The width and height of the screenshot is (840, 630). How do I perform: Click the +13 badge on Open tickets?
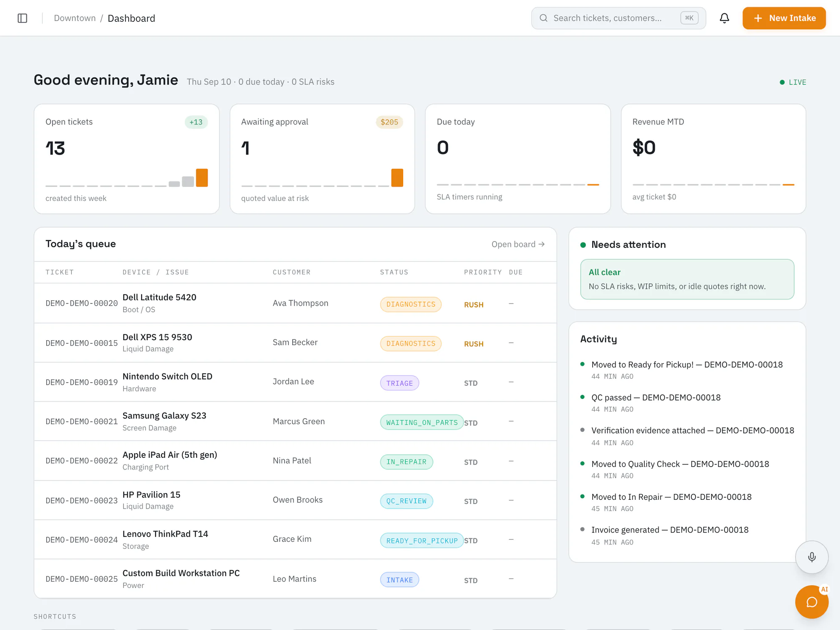(196, 122)
